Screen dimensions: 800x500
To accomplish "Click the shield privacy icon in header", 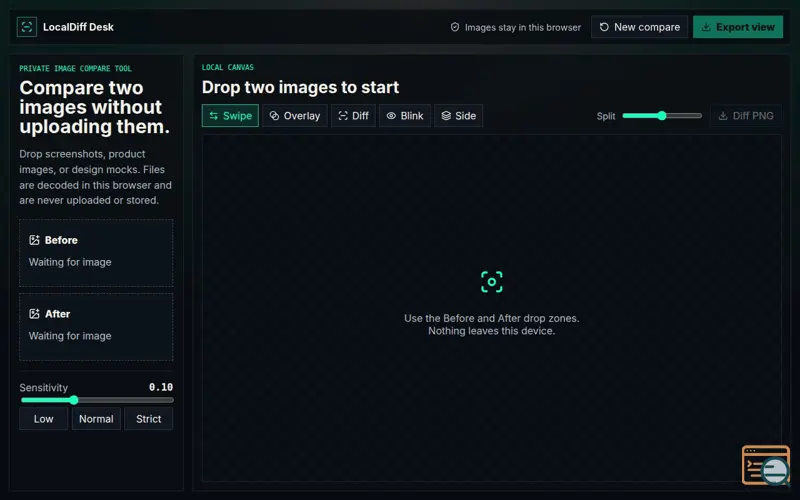I will 455,27.
